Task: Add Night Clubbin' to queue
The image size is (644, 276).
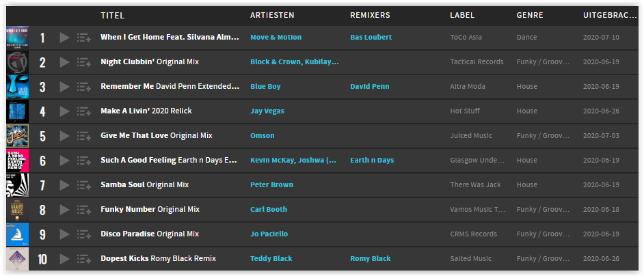Action: (x=84, y=62)
